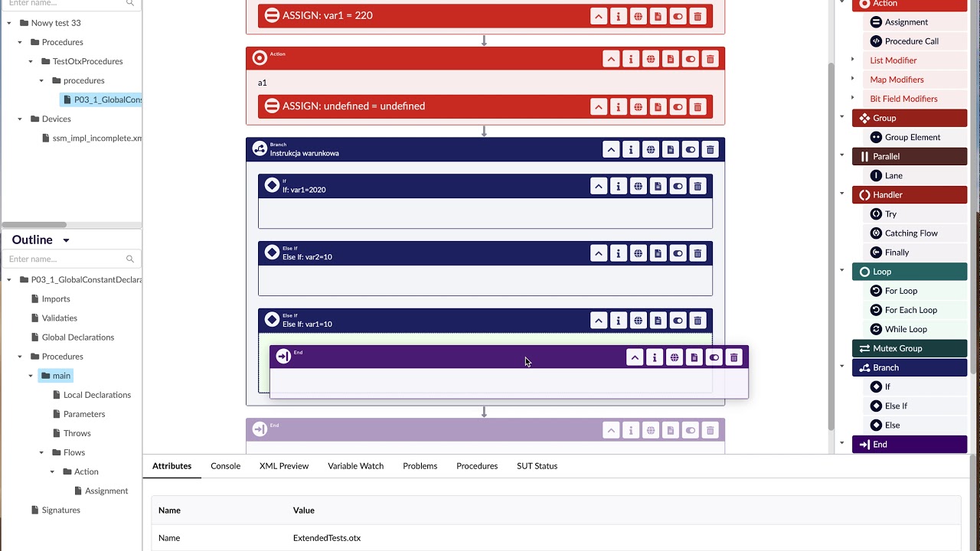Image resolution: width=980 pixels, height=551 pixels.
Task: Open document icon on ASSIGN: var1 = 220
Action: 658,16
